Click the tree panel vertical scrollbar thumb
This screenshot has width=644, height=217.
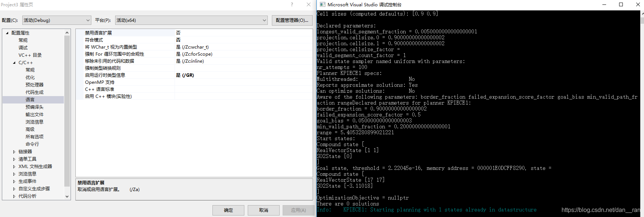click(67, 111)
